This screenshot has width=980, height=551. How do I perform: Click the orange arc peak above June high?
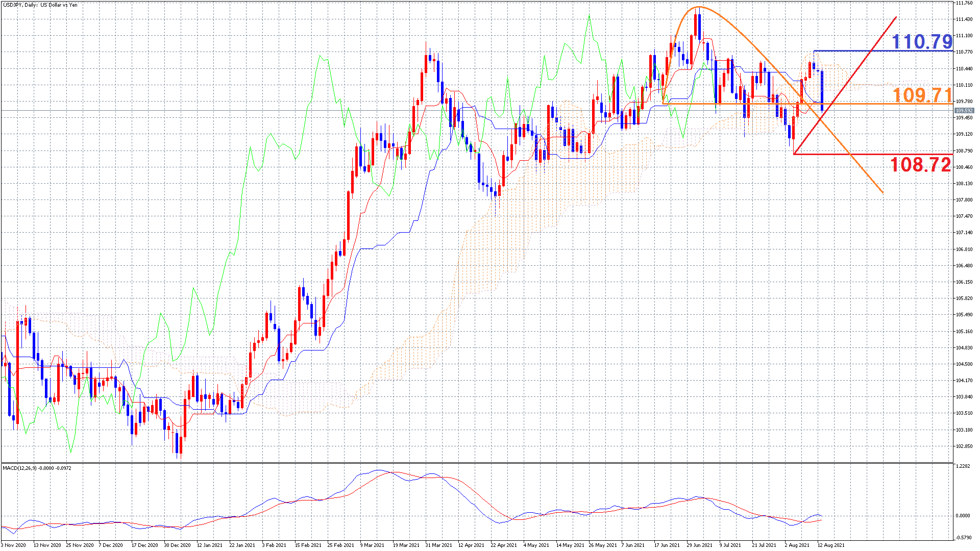point(698,7)
